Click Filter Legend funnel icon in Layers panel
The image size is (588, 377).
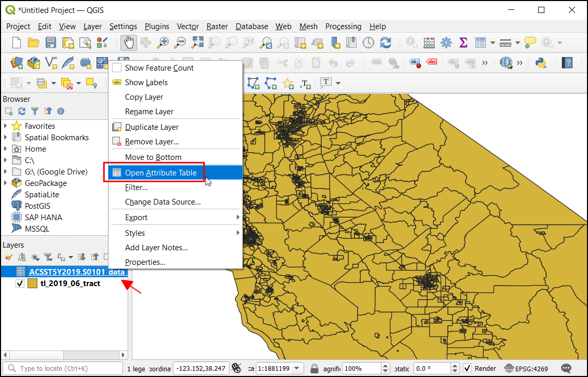(x=48, y=257)
